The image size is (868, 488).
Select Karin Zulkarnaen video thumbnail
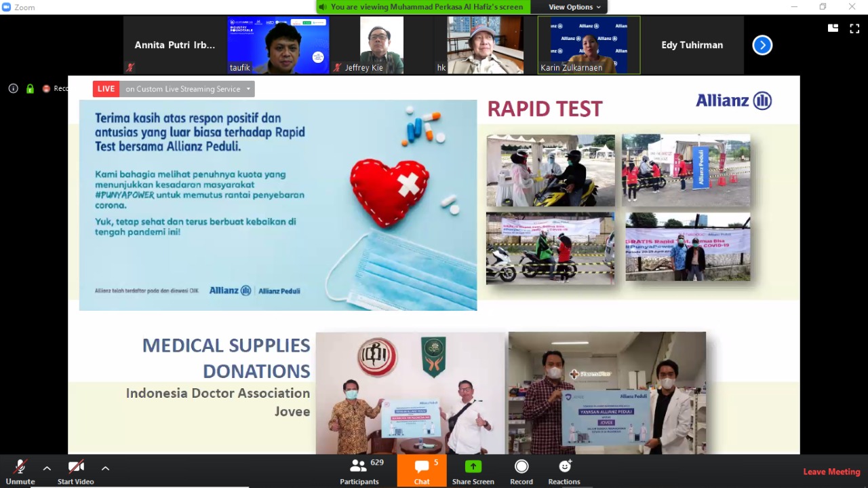pyautogui.click(x=589, y=45)
